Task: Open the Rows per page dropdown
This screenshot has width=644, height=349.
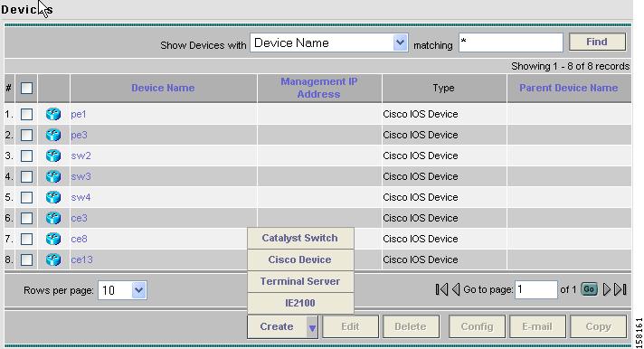Action: click(122, 290)
